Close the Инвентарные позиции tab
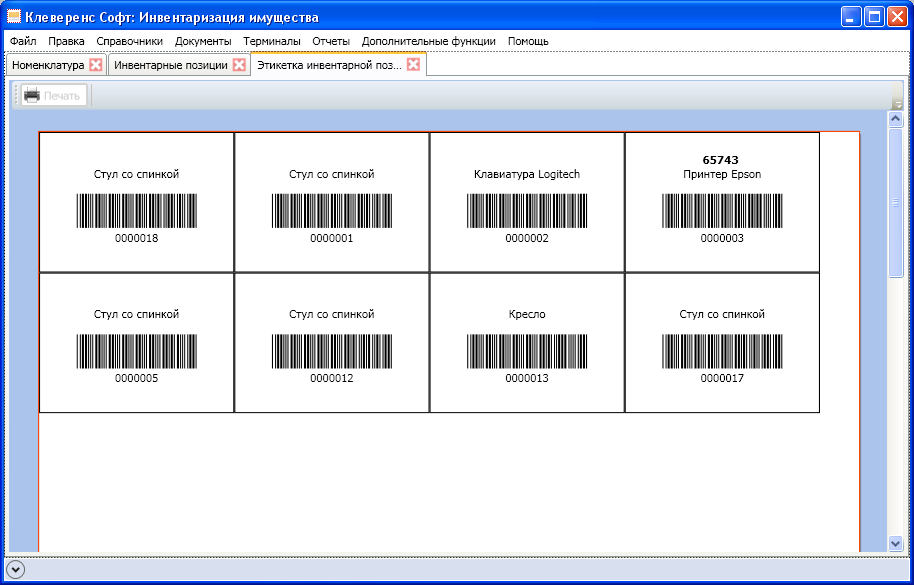The width and height of the screenshot is (914, 585). click(239, 65)
